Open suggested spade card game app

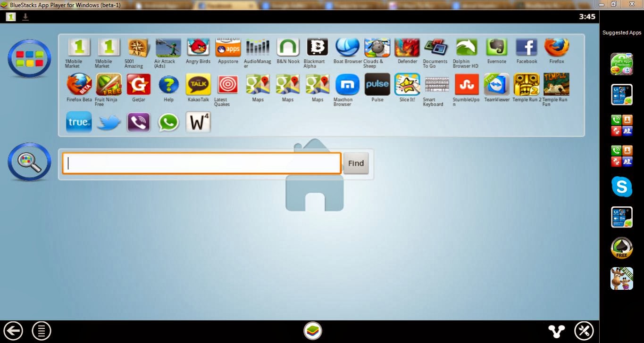coord(622,248)
